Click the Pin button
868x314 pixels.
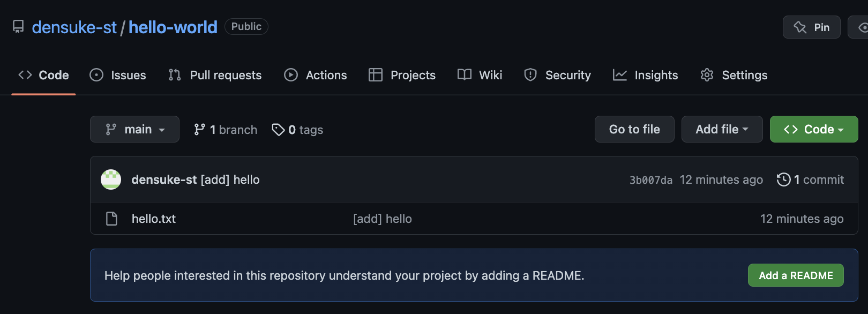coord(811,27)
